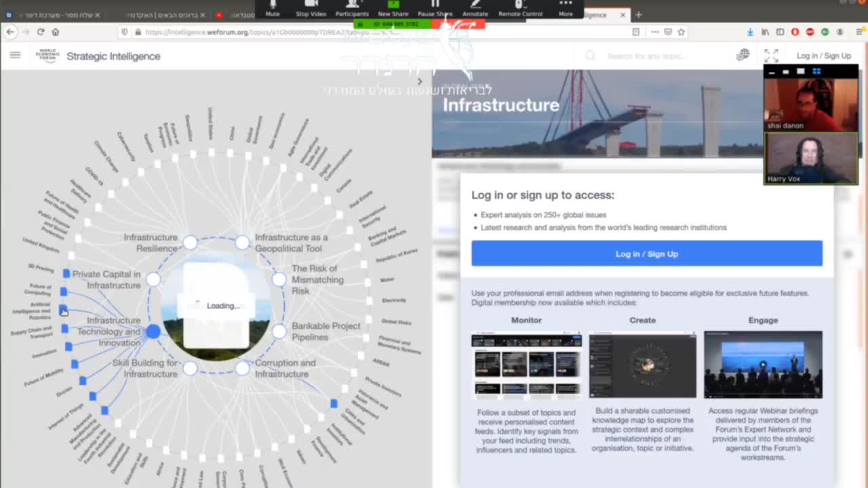Select The Risk of Mismatching Risk node
This screenshot has width=868, height=488.
click(x=279, y=279)
